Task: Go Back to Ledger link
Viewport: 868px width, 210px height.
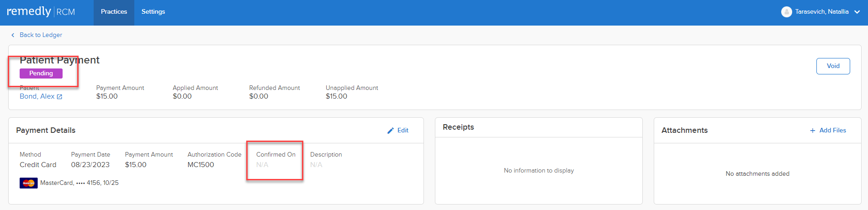Action: point(41,35)
